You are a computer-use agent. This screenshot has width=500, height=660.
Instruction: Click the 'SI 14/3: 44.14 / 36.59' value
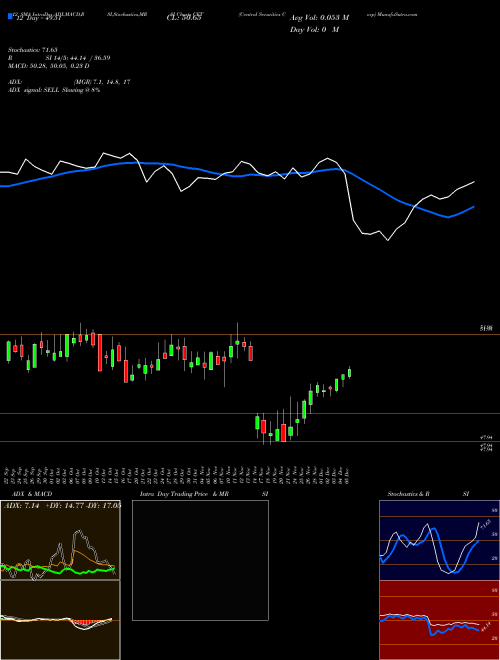click(78, 58)
